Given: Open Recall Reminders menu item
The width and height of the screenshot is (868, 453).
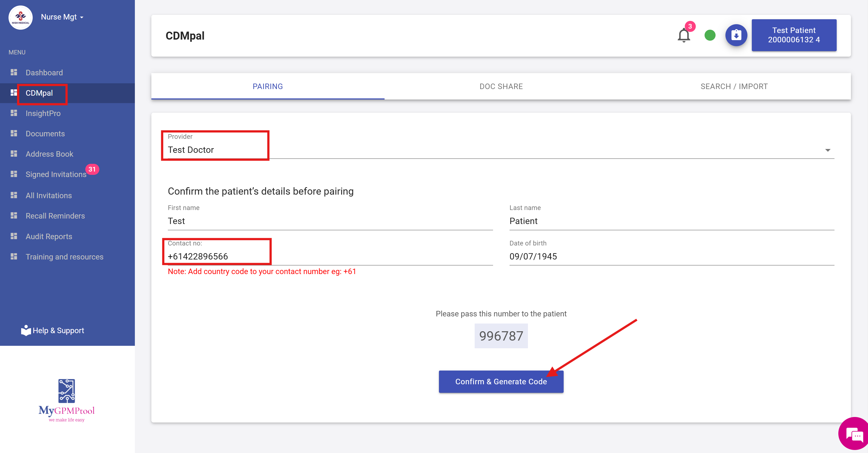Looking at the screenshot, I should point(55,216).
